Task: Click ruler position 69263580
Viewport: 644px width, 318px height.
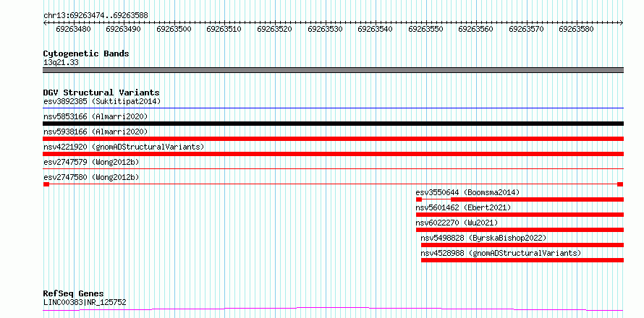Action: coord(577,29)
